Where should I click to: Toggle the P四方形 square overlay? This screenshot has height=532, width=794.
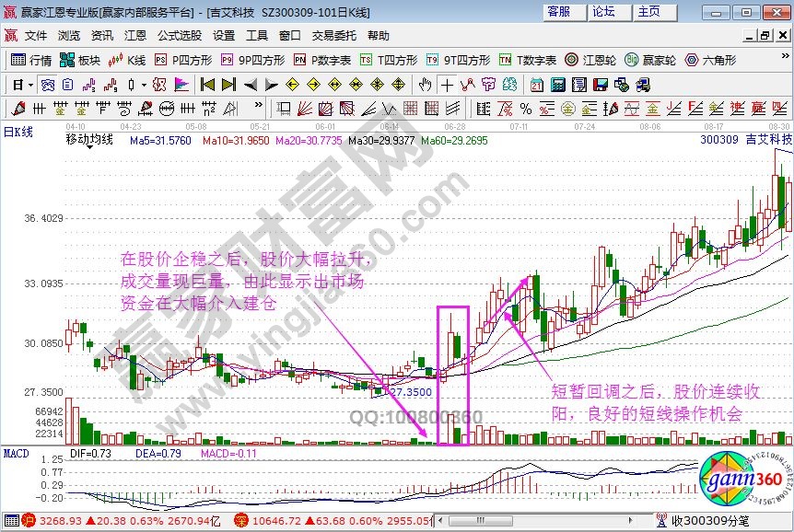click(182, 60)
